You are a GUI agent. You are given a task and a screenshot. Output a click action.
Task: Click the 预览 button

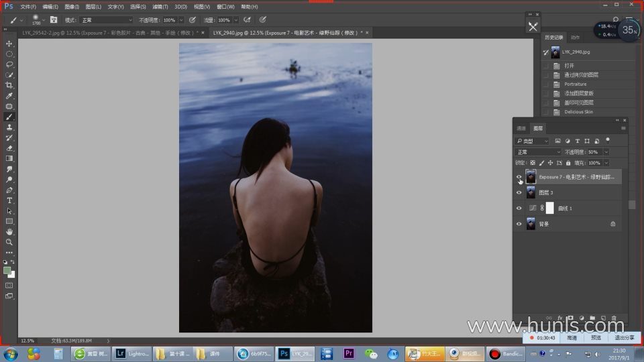pos(596,338)
